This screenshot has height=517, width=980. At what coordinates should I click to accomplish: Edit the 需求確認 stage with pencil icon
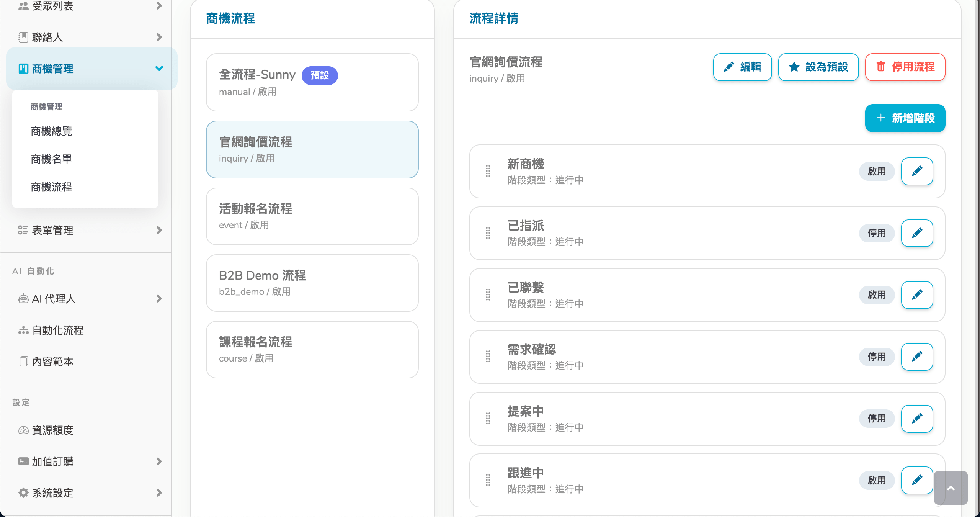point(917,357)
